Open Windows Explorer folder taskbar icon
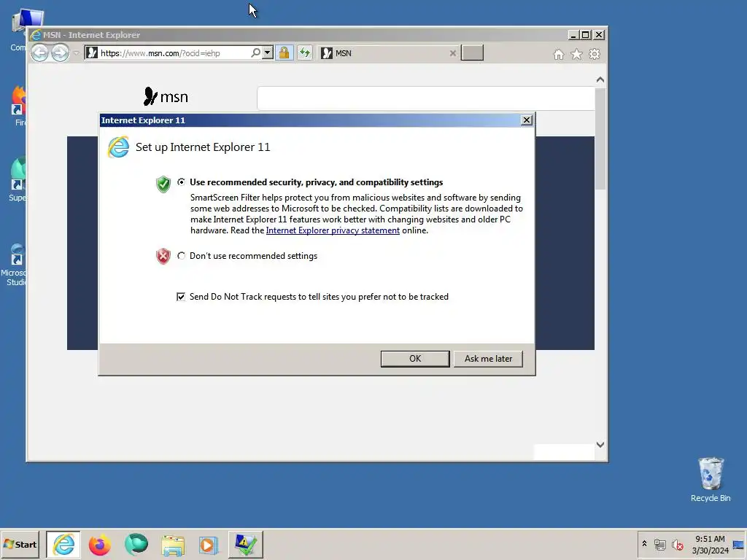Screen dimensions: 747x560 click(x=172, y=544)
